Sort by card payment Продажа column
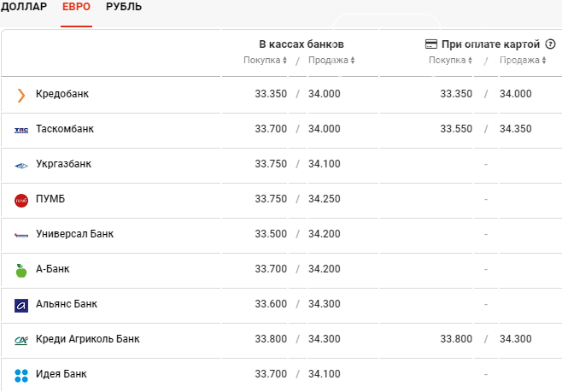Image resolution: width=562 pixels, height=392 pixels. tap(522, 61)
